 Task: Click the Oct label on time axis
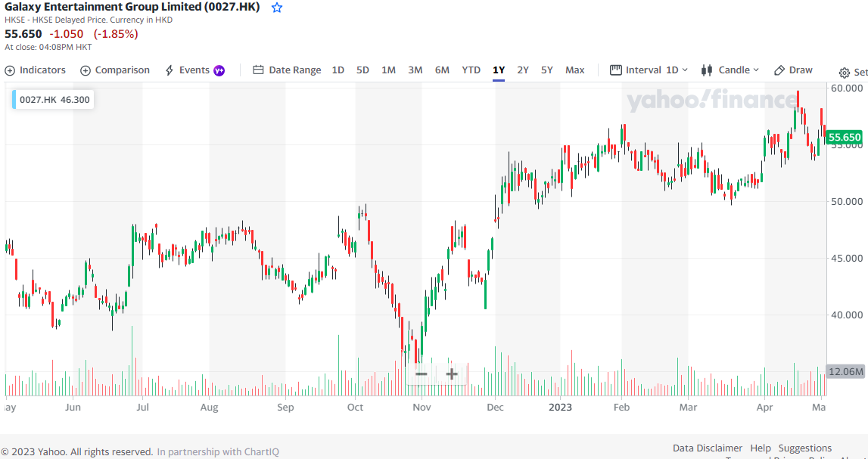pos(355,408)
